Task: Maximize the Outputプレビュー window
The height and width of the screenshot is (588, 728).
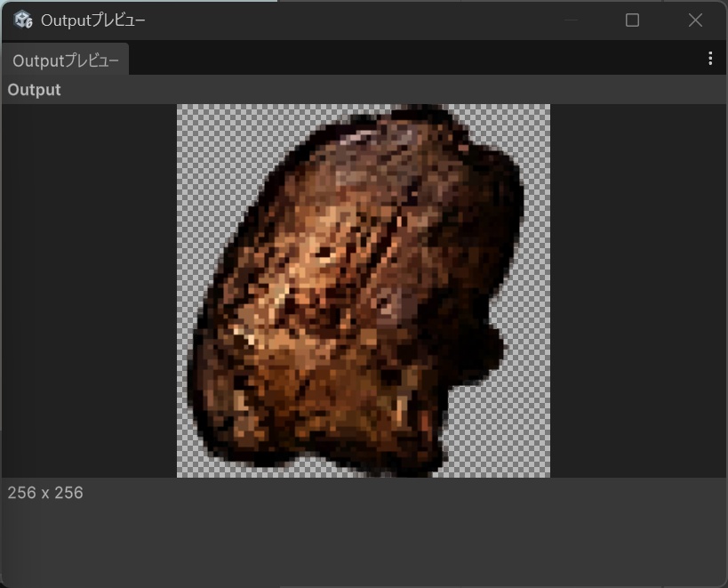Action: click(x=632, y=20)
